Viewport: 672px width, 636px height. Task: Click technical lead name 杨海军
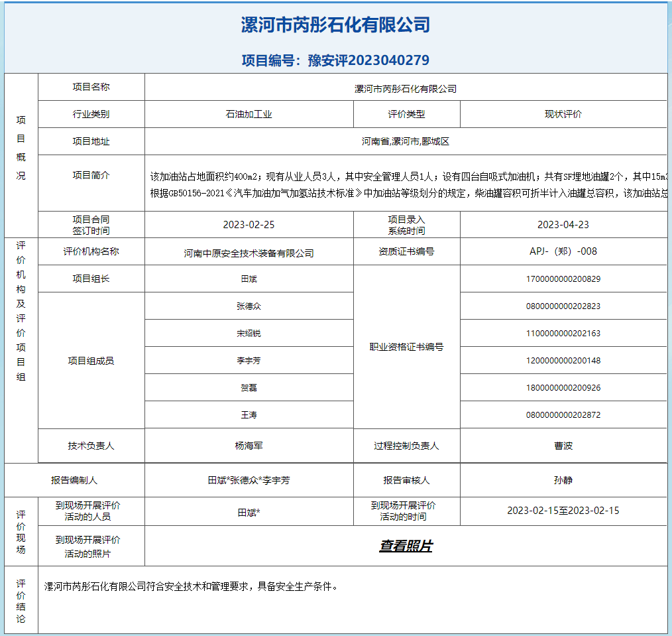[249, 446]
